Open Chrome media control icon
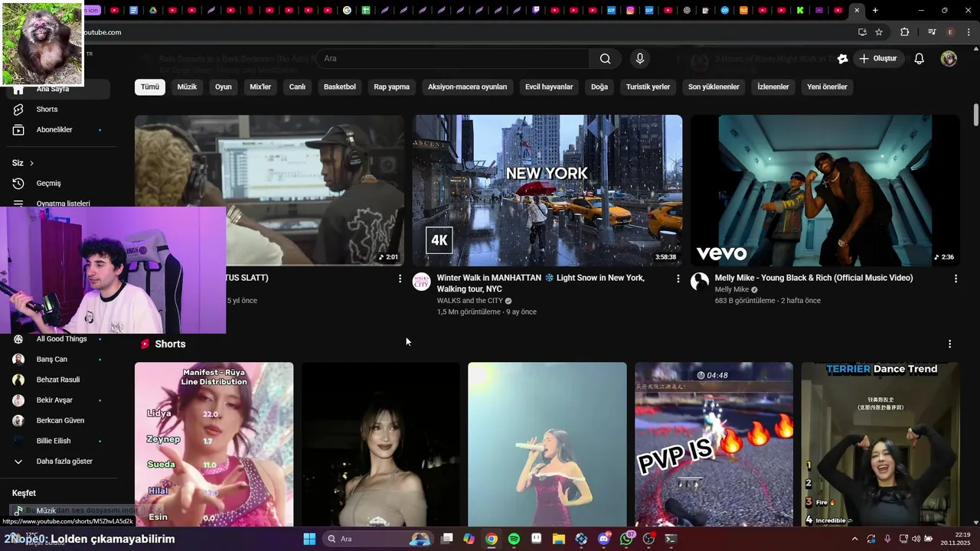The width and height of the screenshot is (980, 551). tap(932, 32)
